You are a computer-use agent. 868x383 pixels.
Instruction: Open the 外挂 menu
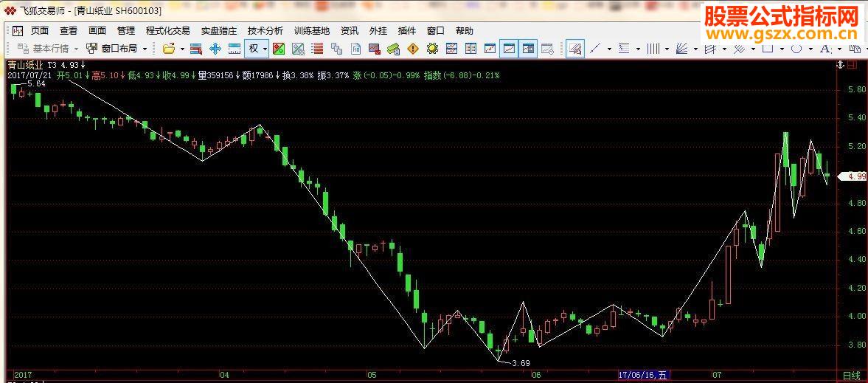tap(378, 31)
